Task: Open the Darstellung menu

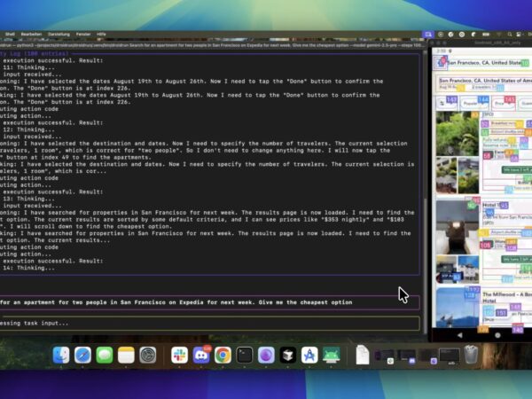Action: click(59, 35)
